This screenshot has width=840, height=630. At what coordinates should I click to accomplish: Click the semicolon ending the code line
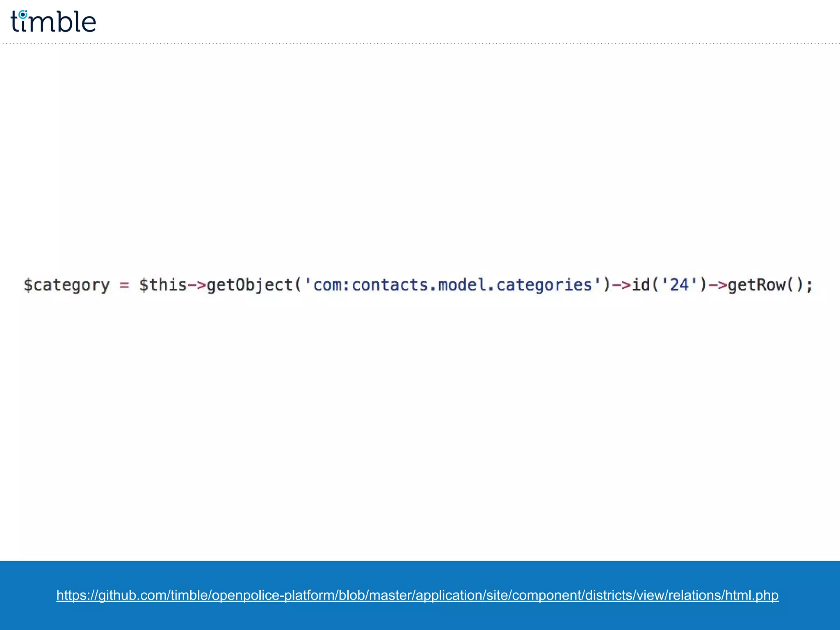(x=809, y=286)
